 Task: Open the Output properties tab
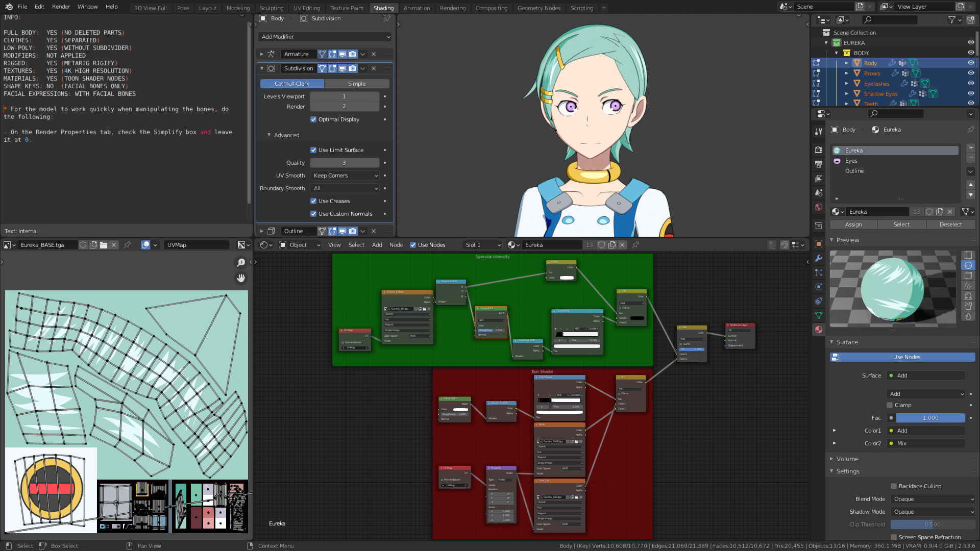[x=819, y=164]
